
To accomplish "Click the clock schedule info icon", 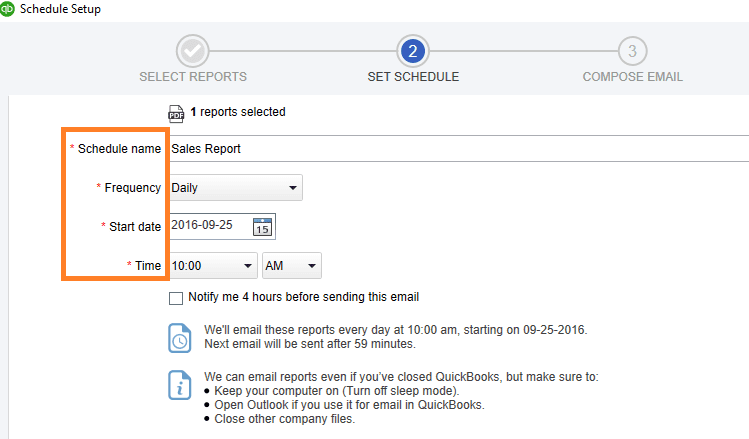I will coord(180,338).
